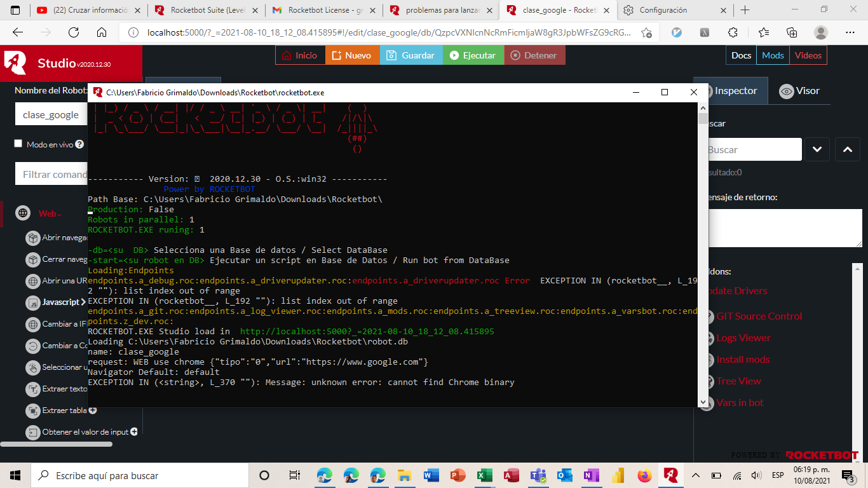Click the search next down-chevron button

click(817, 150)
